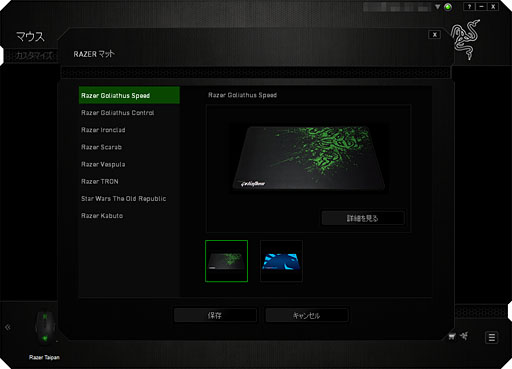
Task: Select the Razer Taipan mouse device
Action: click(x=45, y=327)
